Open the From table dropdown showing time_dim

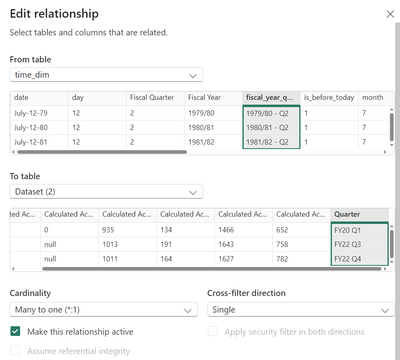click(106, 75)
